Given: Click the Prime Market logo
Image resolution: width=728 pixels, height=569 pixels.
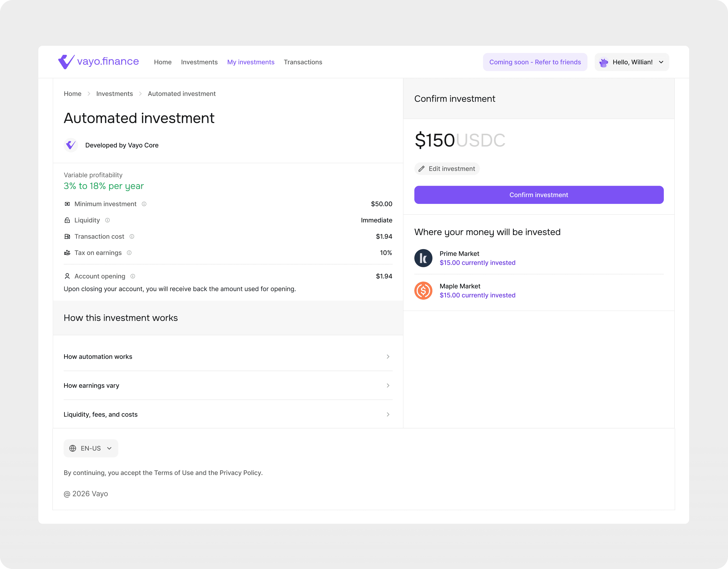Looking at the screenshot, I should [x=423, y=258].
